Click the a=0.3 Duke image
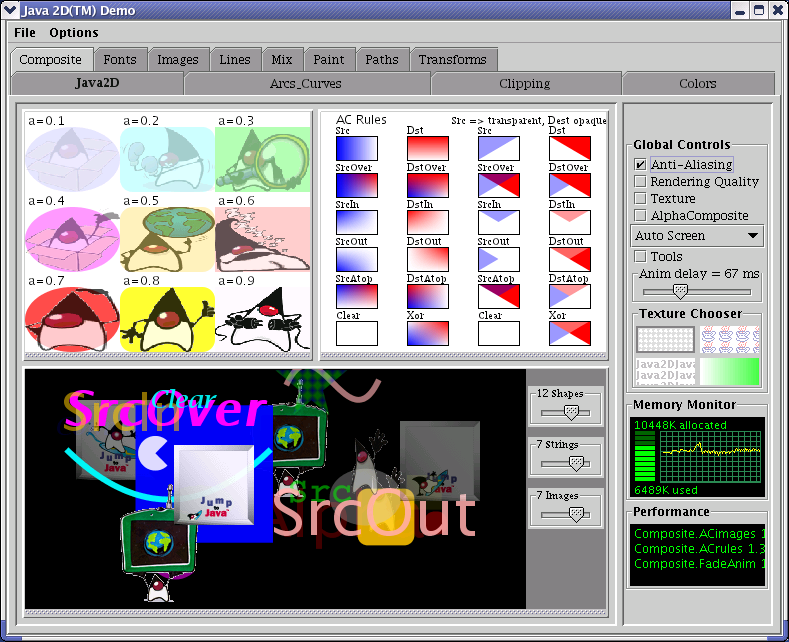The image size is (789, 642). point(263,159)
